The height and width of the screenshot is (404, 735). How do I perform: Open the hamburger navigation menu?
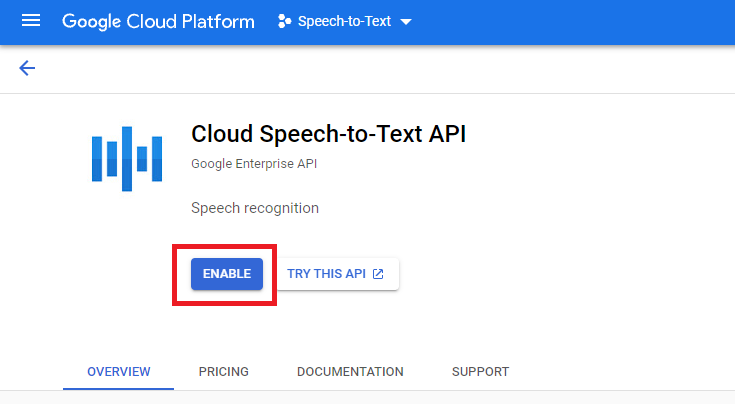tap(31, 21)
